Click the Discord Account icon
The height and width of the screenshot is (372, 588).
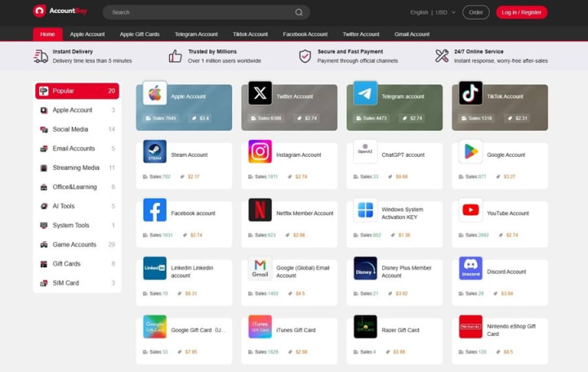[470, 268]
